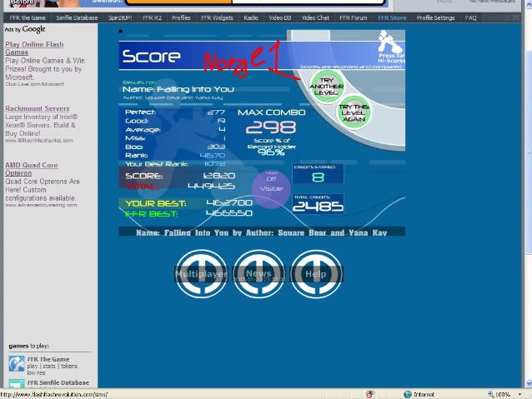Image resolution: width=532 pixels, height=399 pixels.
Task: Open the FFR Store tab
Action: (x=392, y=17)
